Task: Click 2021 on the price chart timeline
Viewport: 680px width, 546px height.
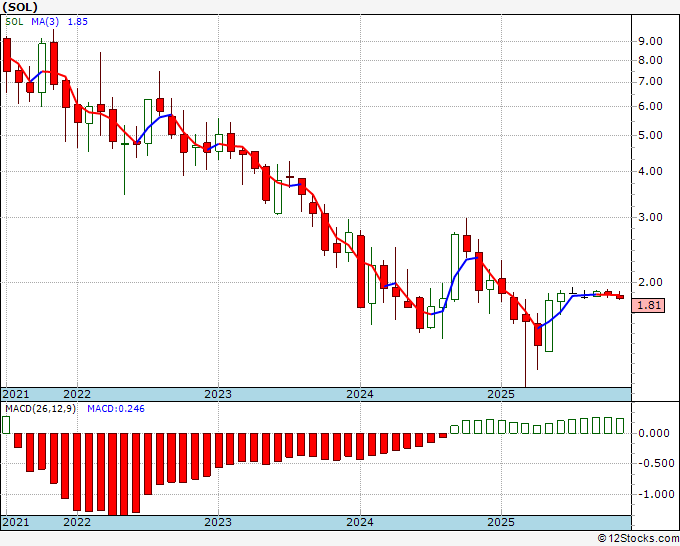Action: tap(16, 394)
